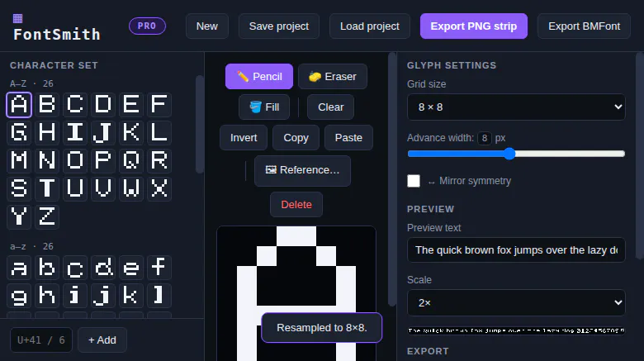Invert the glyph pixels
644x361 pixels.
tap(244, 138)
